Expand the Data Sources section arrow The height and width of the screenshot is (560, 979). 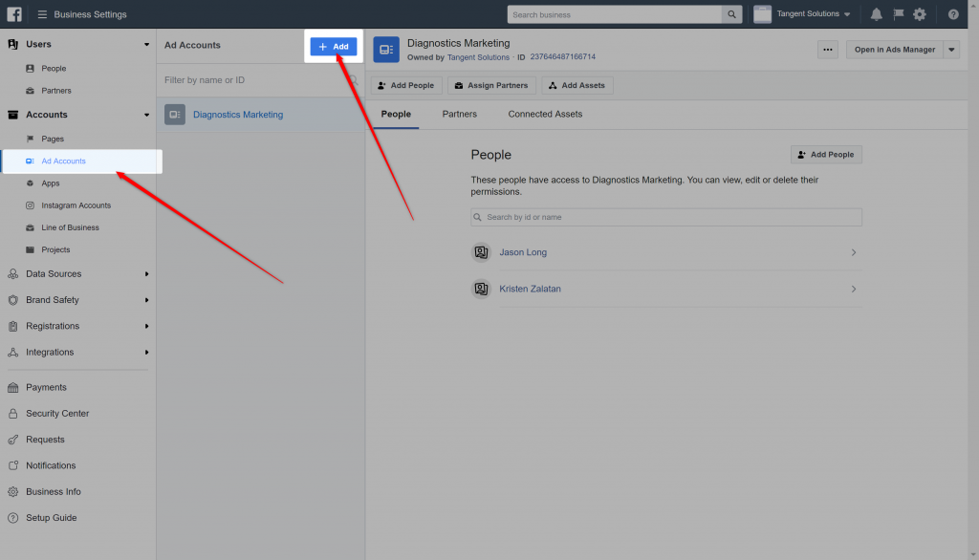click(x=146, y=274)
